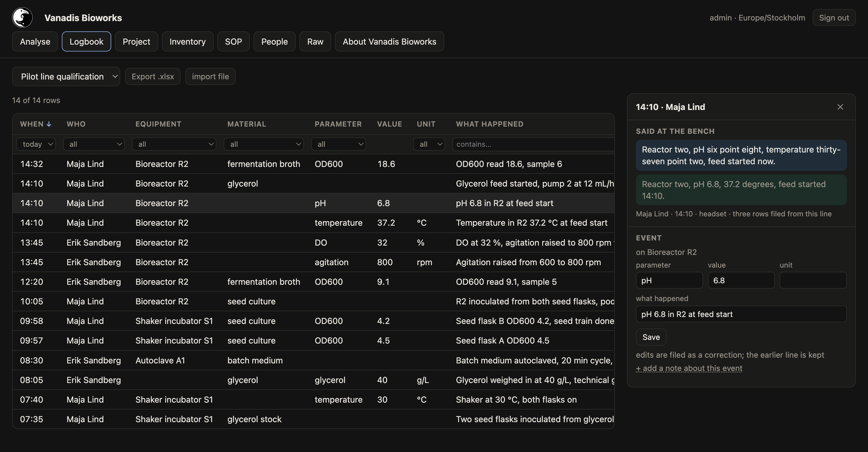Open the MATERIAL filter dropdown

pos(263,144)
